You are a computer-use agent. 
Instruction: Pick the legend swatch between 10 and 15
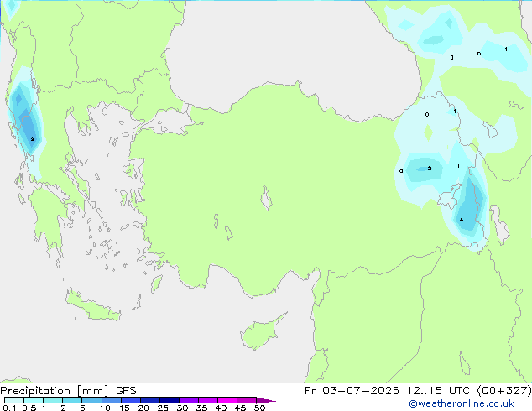[111, 400]
